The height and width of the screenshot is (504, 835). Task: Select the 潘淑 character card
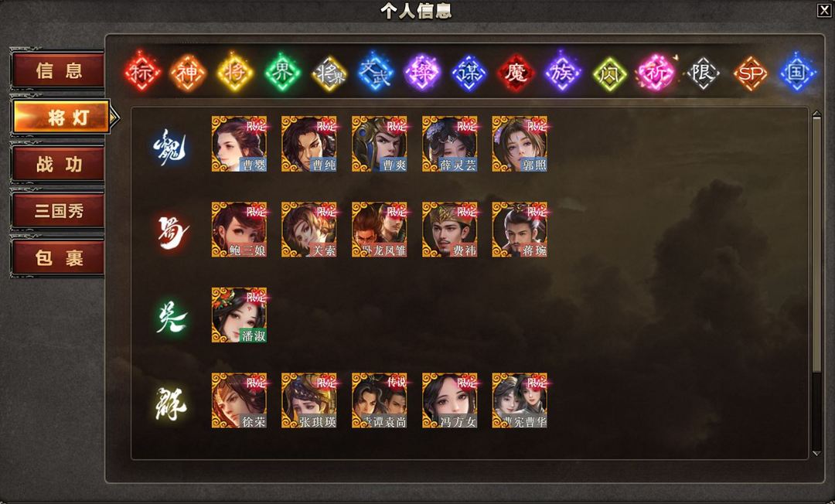tap(239, 315)
